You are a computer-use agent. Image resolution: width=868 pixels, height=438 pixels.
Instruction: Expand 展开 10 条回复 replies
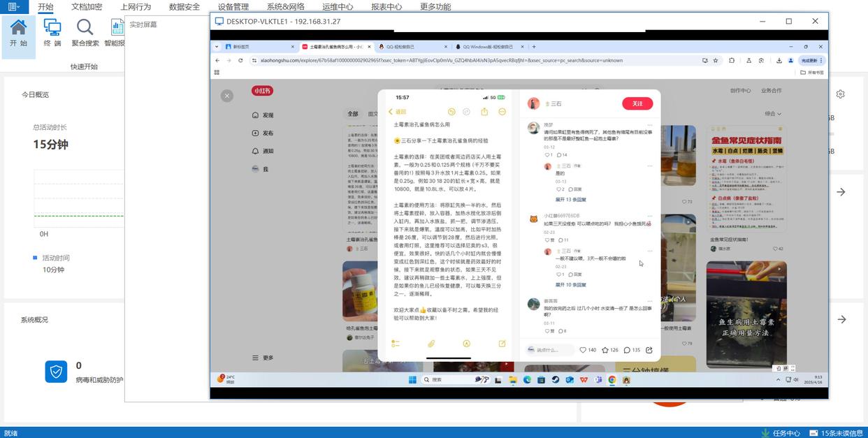[x=571, y=285]
